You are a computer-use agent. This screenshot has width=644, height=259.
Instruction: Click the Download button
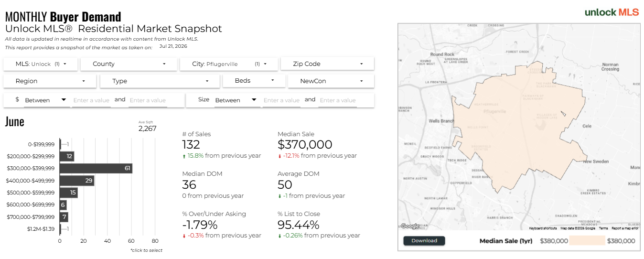pyautogui.click(x=424, y=241)
